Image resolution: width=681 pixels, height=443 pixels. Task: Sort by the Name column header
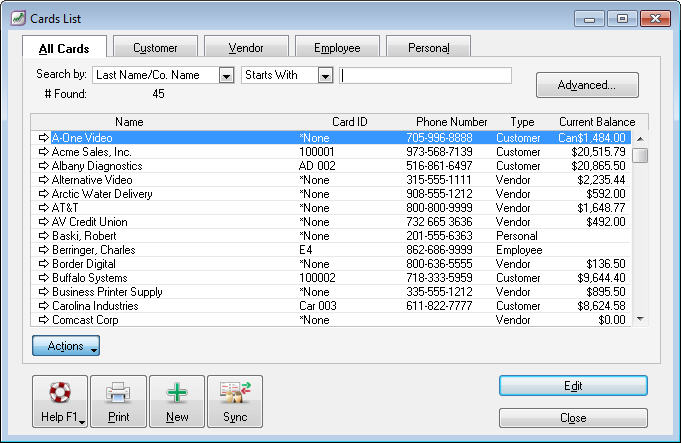tap(129, 122)
